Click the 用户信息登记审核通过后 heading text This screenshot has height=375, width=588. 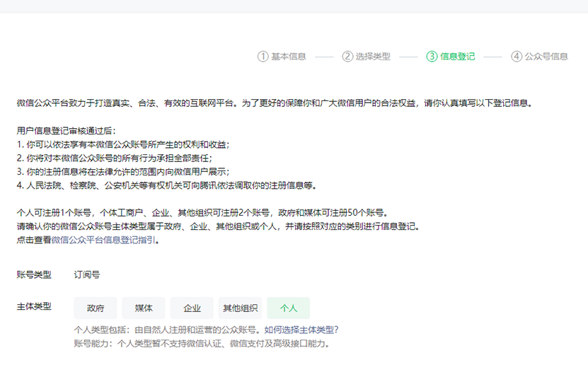click(66, 131)
